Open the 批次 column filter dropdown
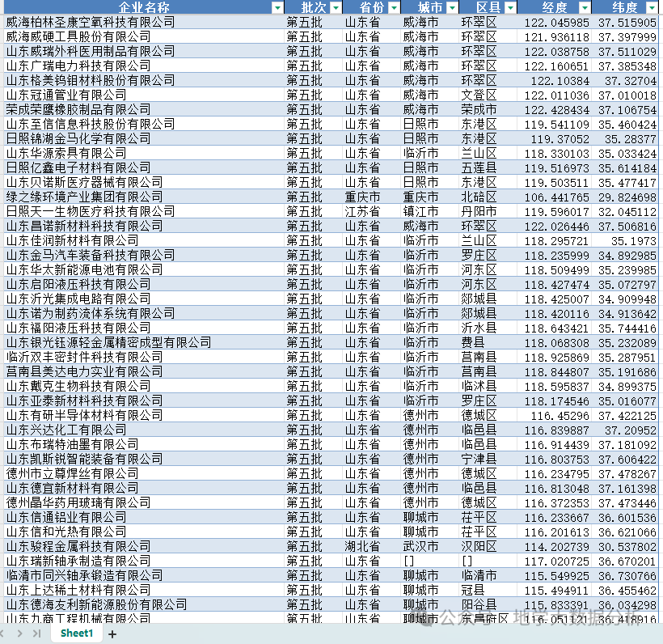 336,7
